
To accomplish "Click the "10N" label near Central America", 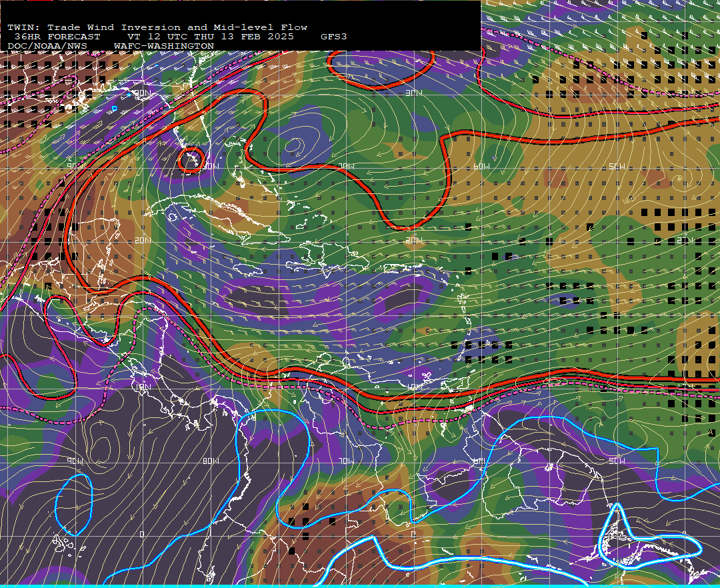I will coord(143,387).
